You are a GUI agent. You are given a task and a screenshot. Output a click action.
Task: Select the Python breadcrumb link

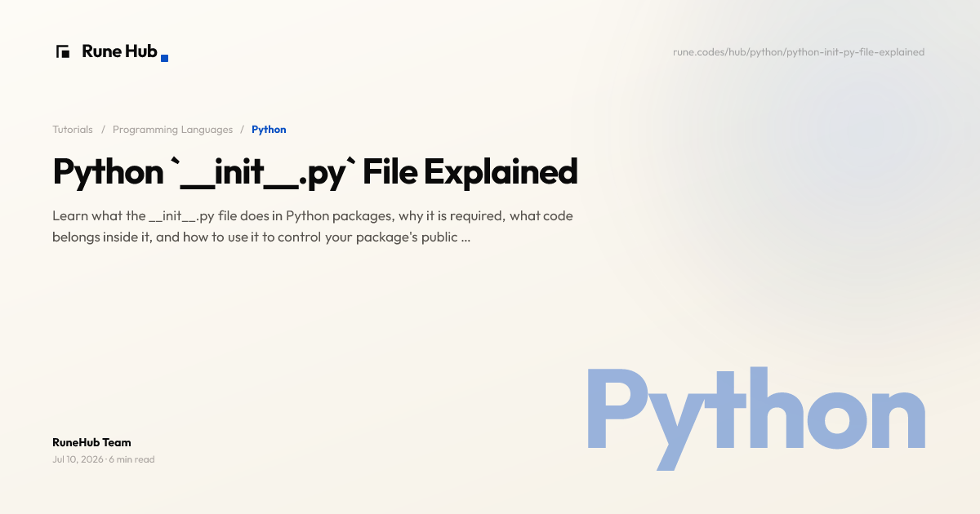pyautogui.click(x=269, y=130)
